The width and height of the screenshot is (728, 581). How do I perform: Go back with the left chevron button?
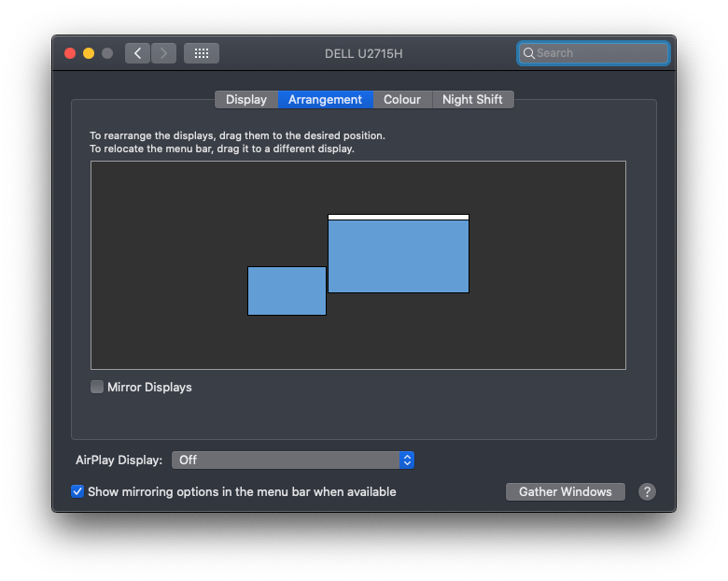click(x=137, y=53)
